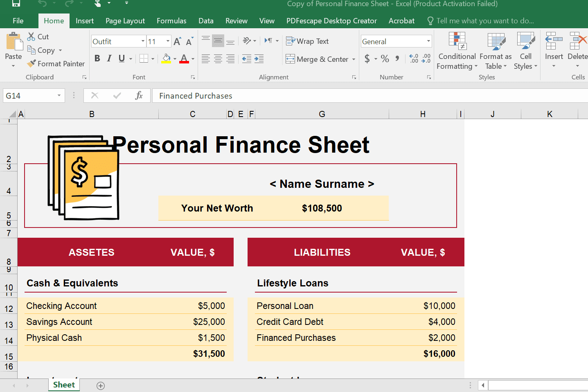Open Format as Table gallery
This screenshot has height=392, width=588.
[496, 51]
